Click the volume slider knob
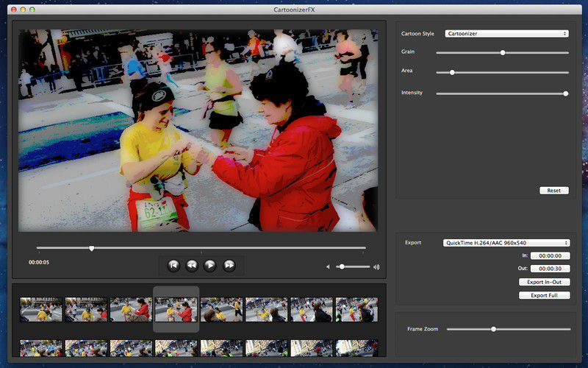This screenshot has width=588, height=368. coord(342,266)
